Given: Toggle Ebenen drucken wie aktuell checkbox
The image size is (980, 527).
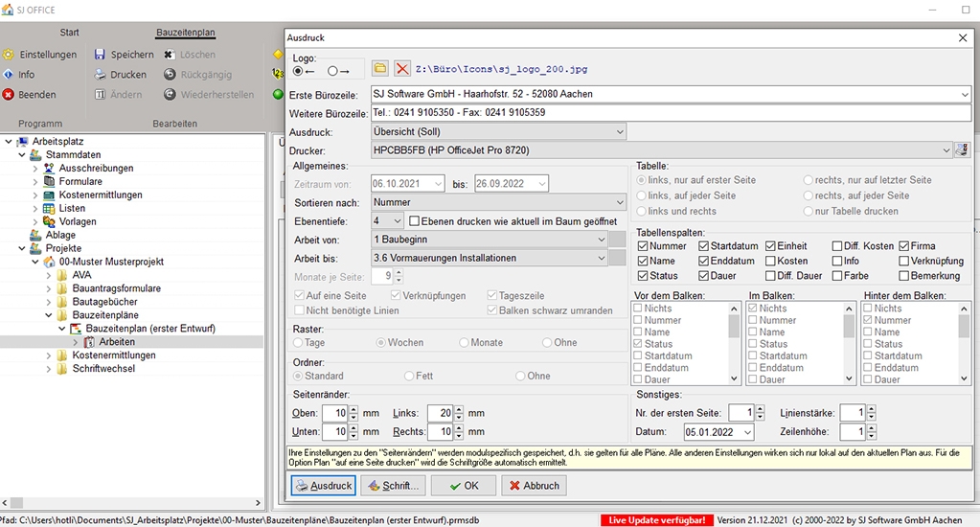Looking at the screenshot, I should [415, 220].
